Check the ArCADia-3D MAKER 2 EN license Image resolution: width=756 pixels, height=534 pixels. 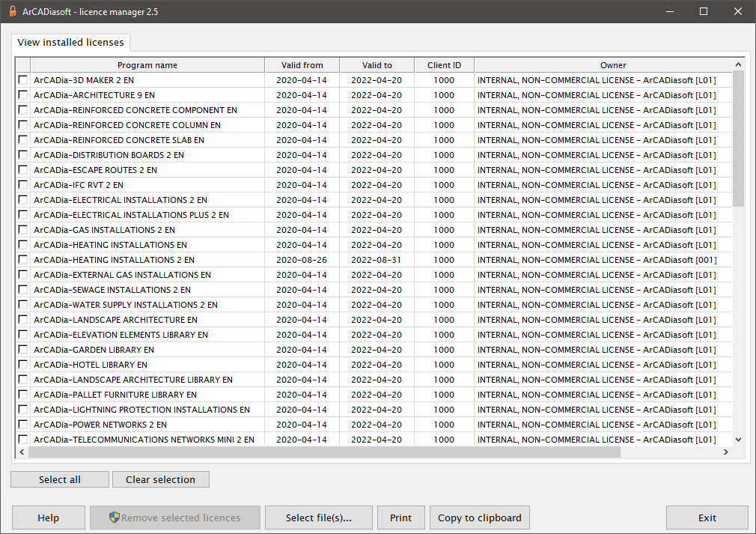pos(22,80)
